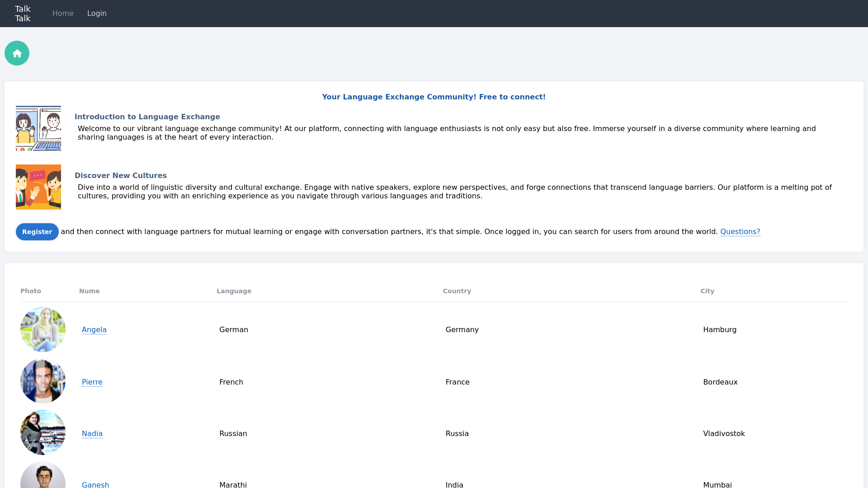The width and height of the screenshot is (868, 488).
Task: Click the orange Discover New Cultures illustration
Action: pyautogui.click(x=38, y=187)
